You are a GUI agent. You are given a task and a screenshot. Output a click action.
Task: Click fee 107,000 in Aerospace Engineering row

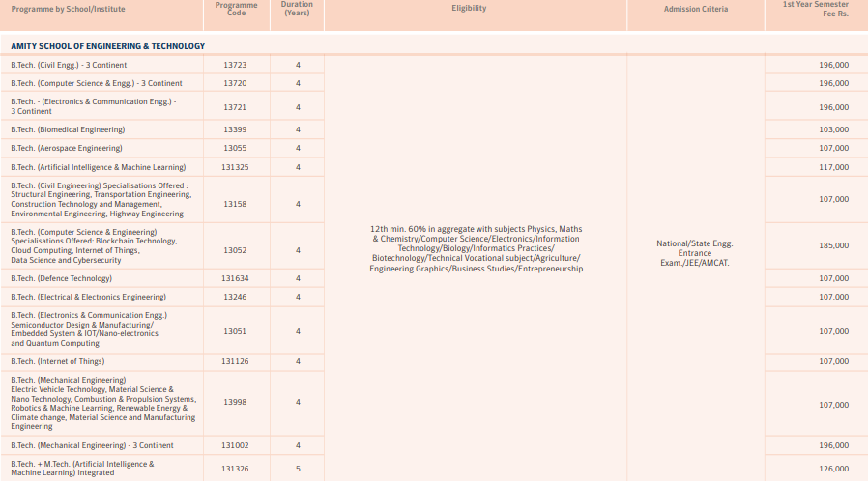[833, 148]
